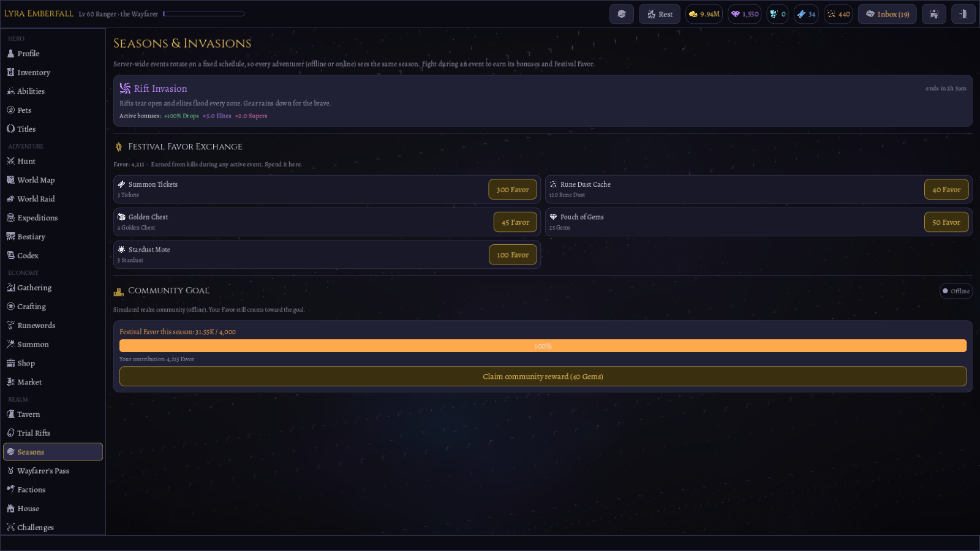980x551 pixels.
Task: Click the Rest campfire button
Action: tap(660, 14)
